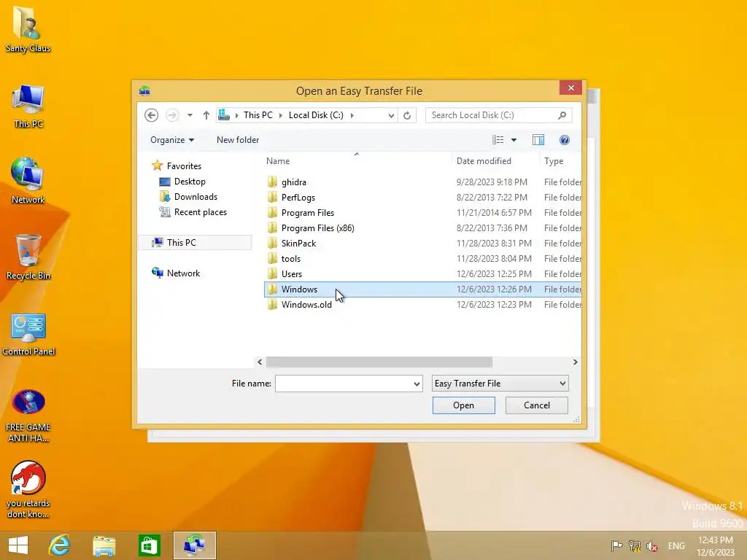Refresh the Local Disk (C:) listing
747x560 pixels.
(407, 115)
